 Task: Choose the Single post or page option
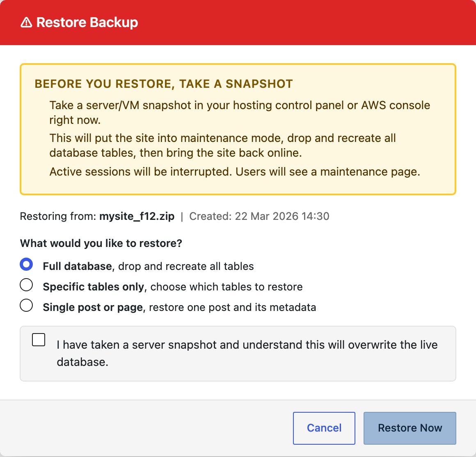(x=26, y=305)
